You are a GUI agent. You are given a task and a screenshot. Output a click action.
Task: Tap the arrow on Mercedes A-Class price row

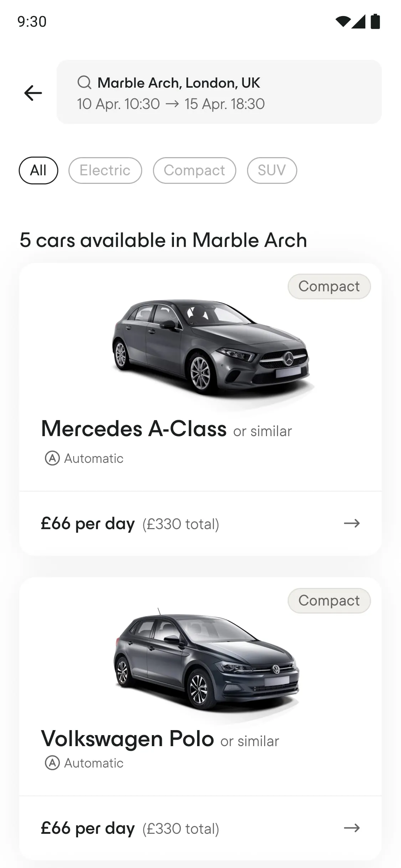click(351, 523)
